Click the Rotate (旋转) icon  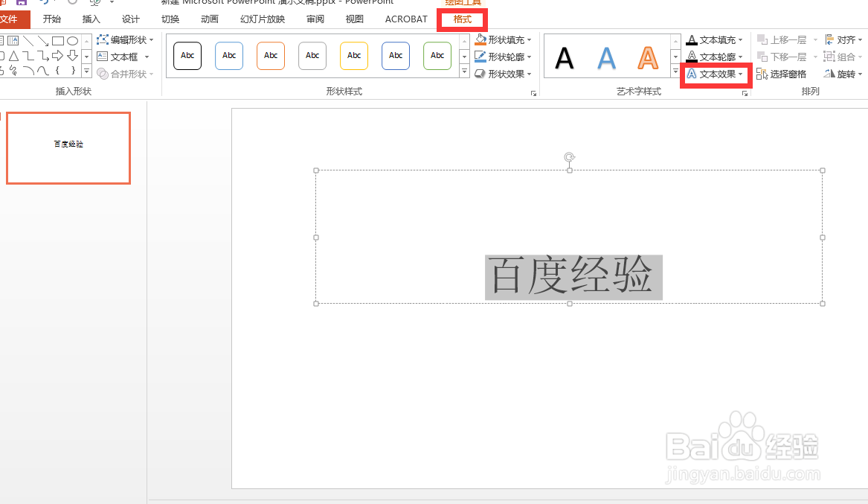click(829, 74)
